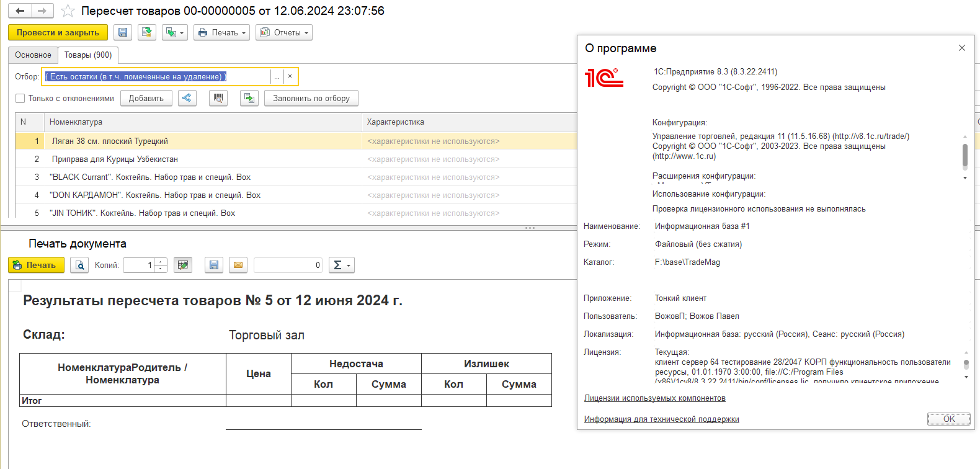Toggle print form editing pencil icon
Screen dimensions: 980x469
click(183, 265)
